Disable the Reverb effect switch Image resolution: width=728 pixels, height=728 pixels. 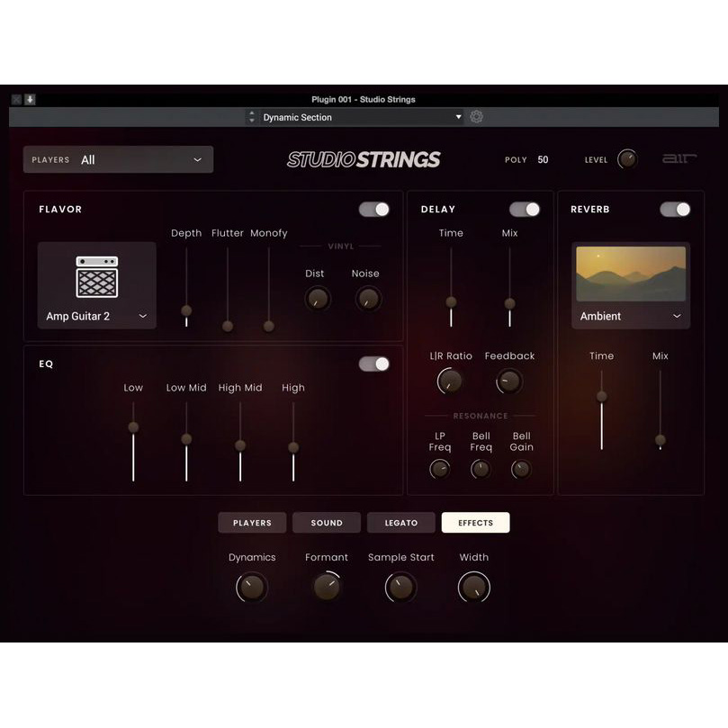pyautogui.click(x=675, y=210)
